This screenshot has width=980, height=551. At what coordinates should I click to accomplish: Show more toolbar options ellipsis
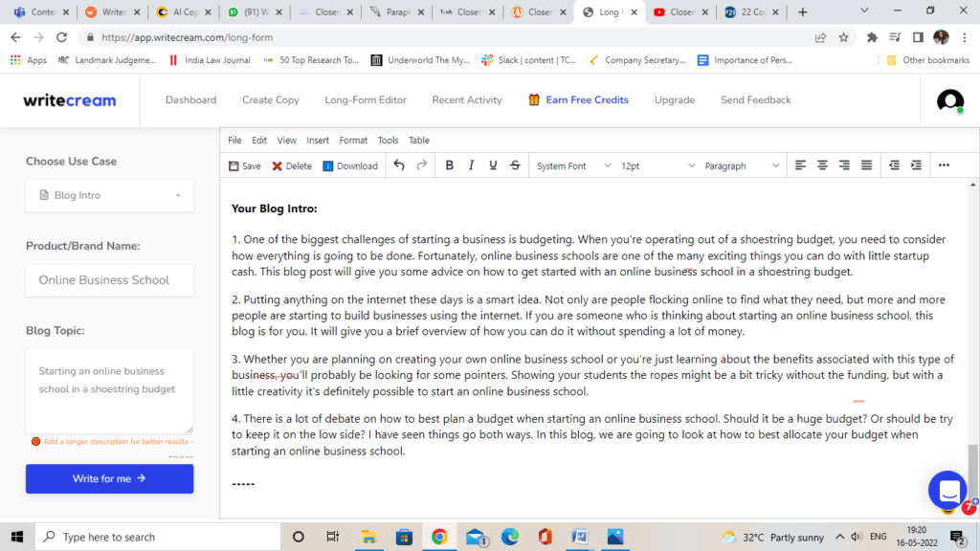tap(944, 165)
